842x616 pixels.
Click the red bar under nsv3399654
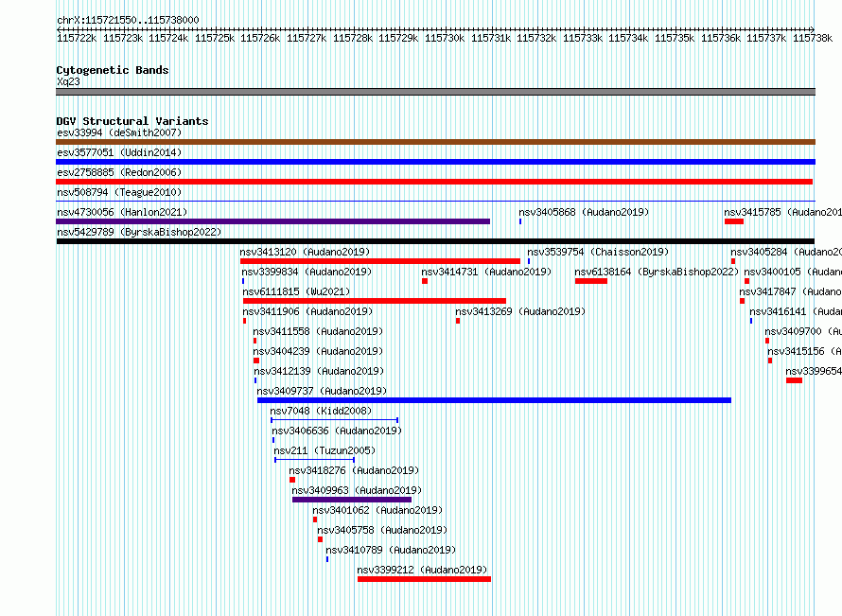pos(794,380)
